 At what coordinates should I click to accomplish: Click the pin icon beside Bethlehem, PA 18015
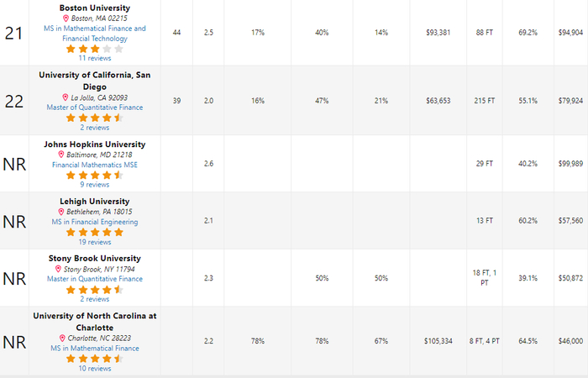(60, 212)
